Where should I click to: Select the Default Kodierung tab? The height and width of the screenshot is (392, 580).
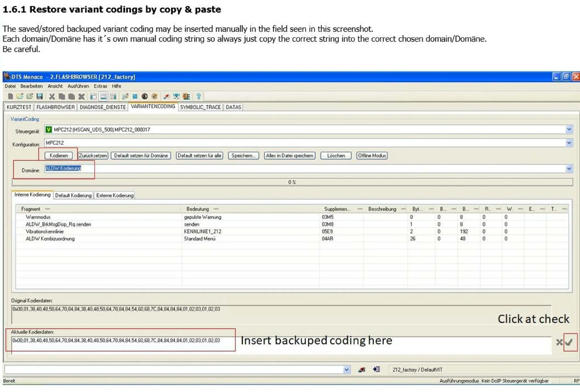73,195
